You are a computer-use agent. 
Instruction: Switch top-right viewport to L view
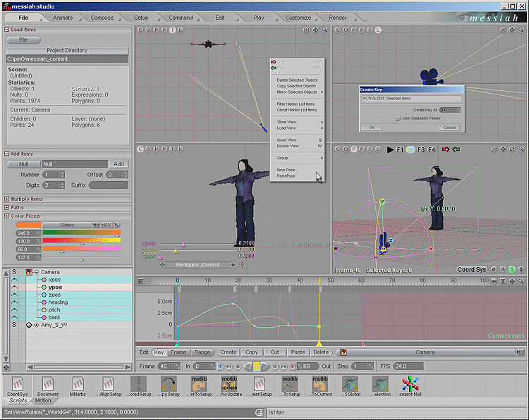tap(378, 30)
